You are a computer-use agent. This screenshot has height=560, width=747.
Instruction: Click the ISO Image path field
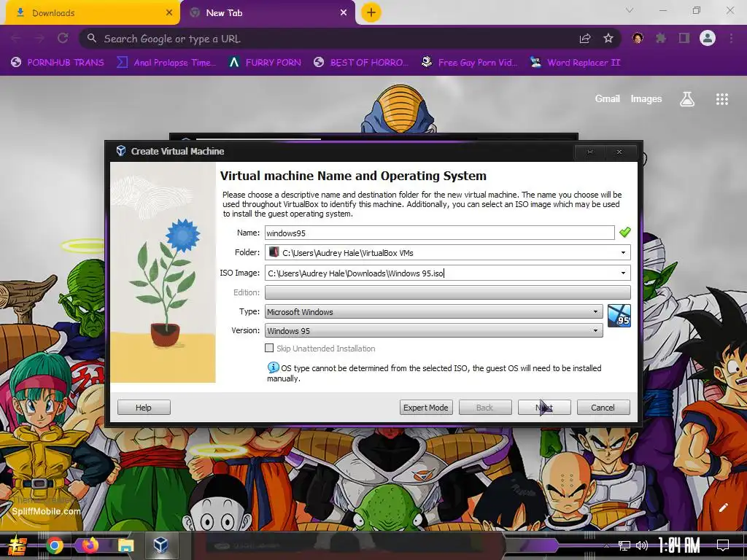point(440,273)
